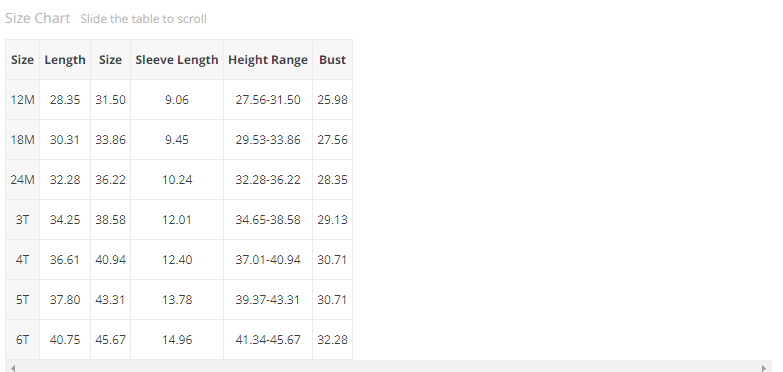Choose the 5T size row label
The height and width of the screenshot is (372, 783).
point(22,300)
